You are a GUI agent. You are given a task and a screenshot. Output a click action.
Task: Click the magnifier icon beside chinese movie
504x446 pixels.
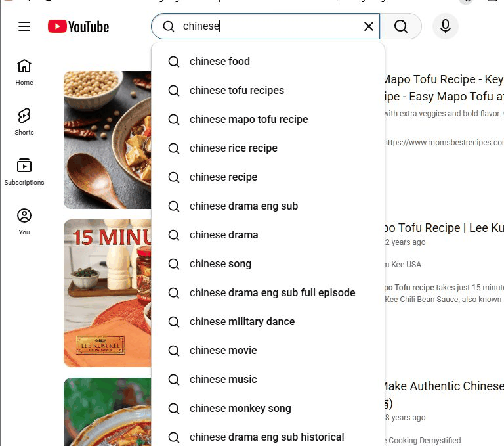tap(174, 351)
